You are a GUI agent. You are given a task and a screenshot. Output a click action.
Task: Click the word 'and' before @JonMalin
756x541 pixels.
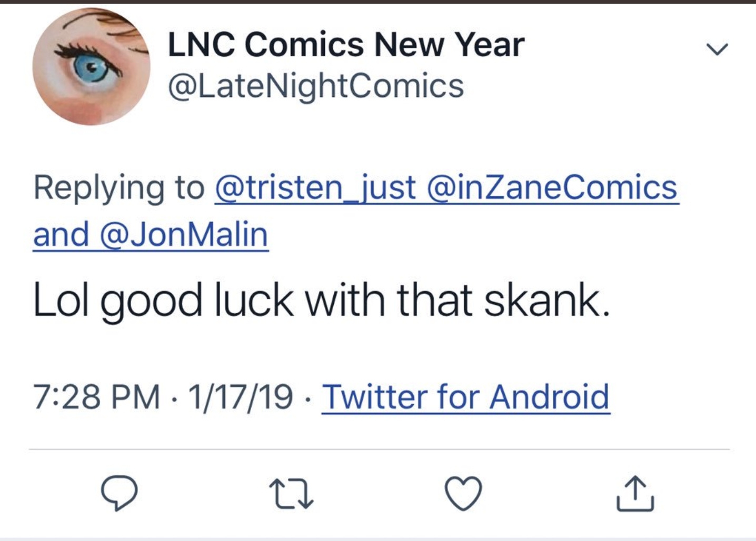pos(61,235)
